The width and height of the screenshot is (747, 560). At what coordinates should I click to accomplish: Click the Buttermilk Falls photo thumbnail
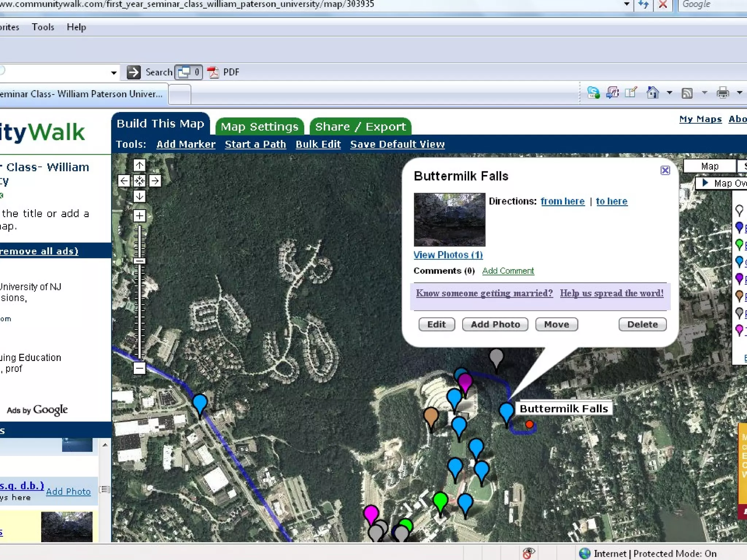click(449, 219)
